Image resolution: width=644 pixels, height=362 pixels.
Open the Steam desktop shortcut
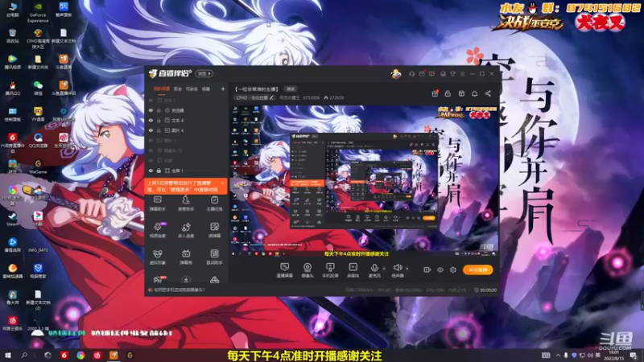[12, 219]
